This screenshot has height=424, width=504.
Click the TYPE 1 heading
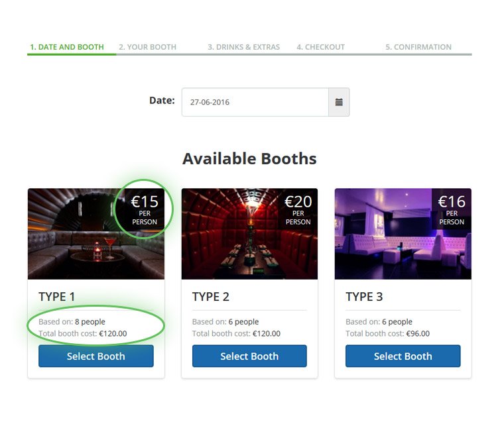57,297
